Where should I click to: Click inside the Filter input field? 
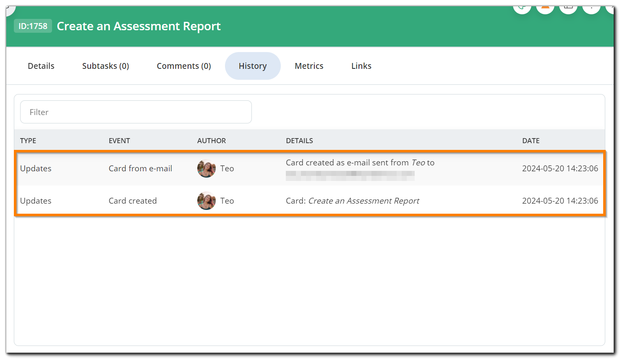tap(136, 112)
